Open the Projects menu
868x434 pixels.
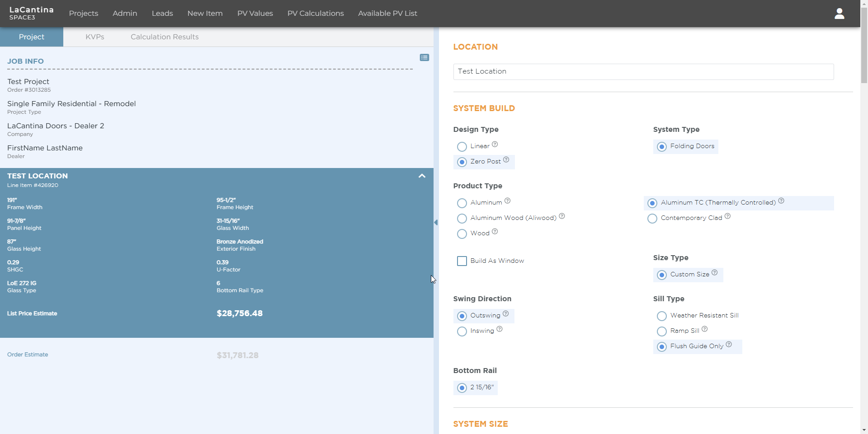(x=84, y=14)
